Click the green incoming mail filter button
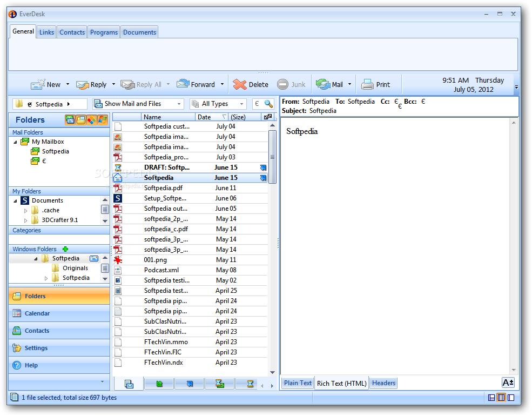This screenshot has width=532, height=416. [x=159, y=384]
